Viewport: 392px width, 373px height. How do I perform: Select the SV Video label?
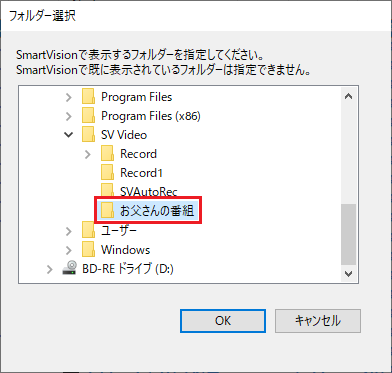click(x=124, y=135)
